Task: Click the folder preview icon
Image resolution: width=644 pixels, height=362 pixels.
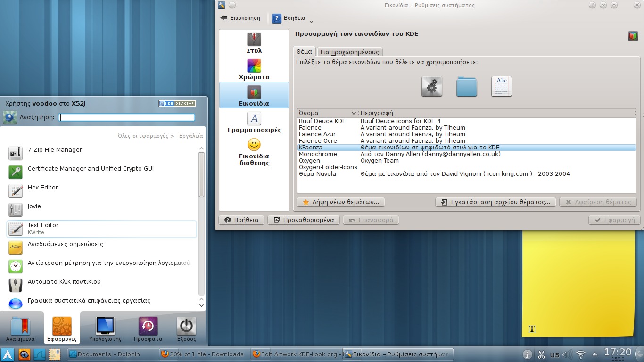Action: (x=467, y=87)
